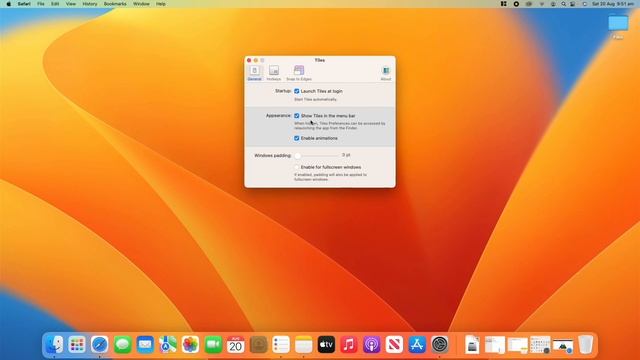Open Music from the Dock
The image size is (640, 360).
[x=349, y=345]
